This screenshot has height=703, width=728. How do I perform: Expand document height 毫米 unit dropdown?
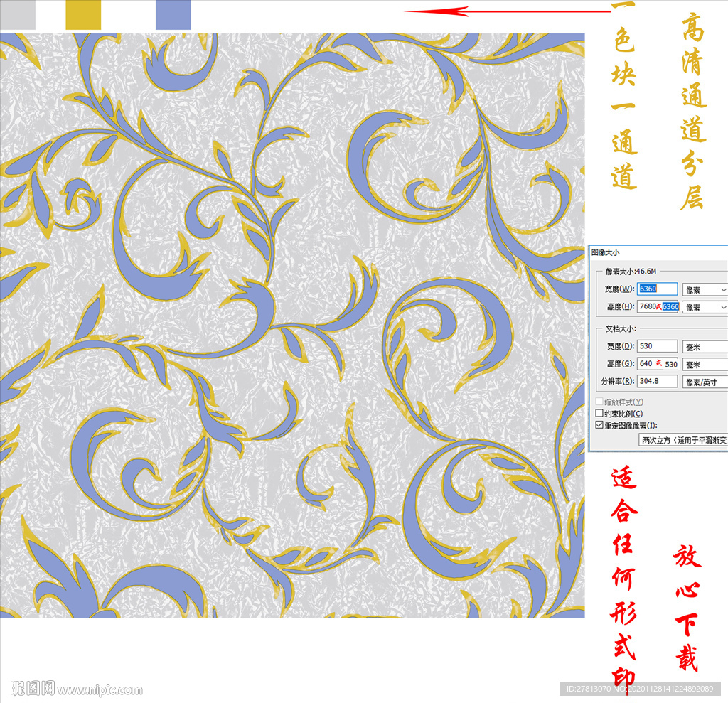(705, 364)
